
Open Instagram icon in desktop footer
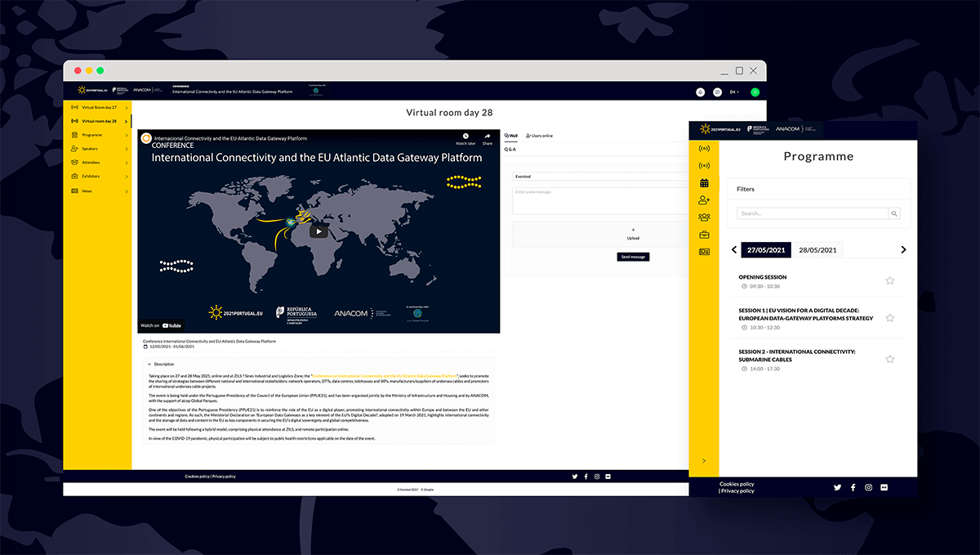(597, 476)
